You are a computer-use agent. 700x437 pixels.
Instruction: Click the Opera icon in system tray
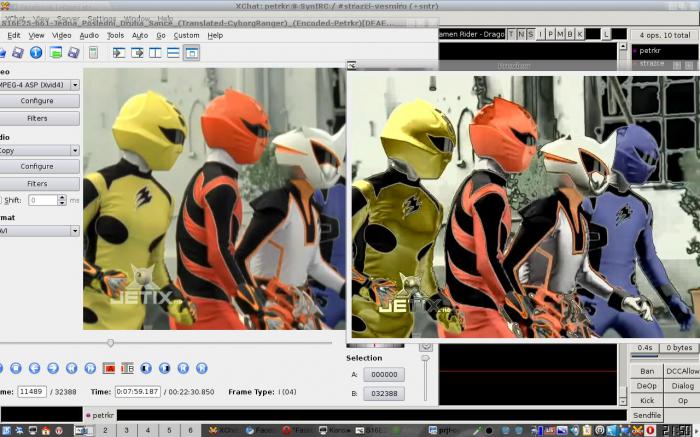[650, 431]
